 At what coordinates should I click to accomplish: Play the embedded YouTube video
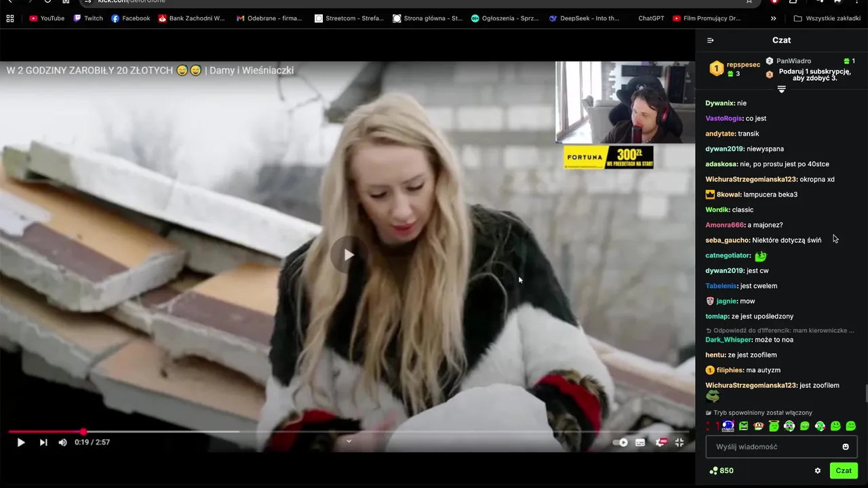[21, 442]
